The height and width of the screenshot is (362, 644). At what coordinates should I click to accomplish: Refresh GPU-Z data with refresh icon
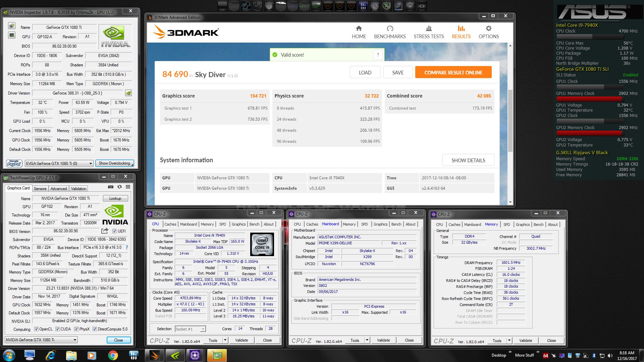[x=119, y=187]
